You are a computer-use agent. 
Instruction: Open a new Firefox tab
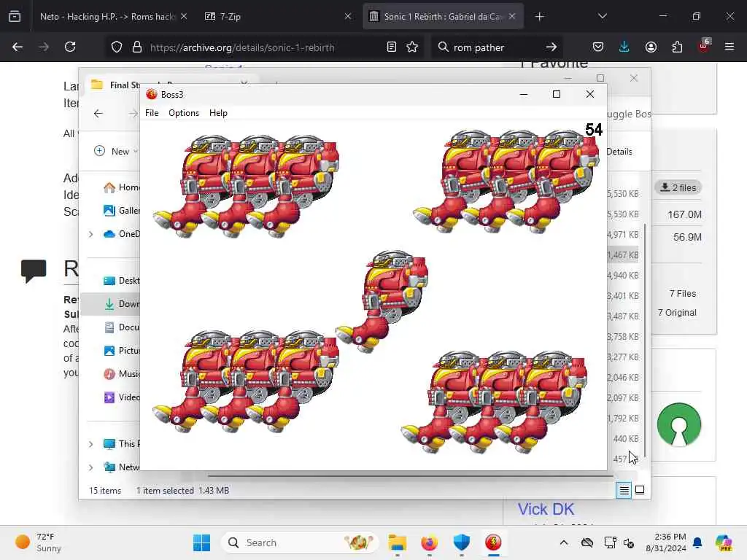(539, 17)
